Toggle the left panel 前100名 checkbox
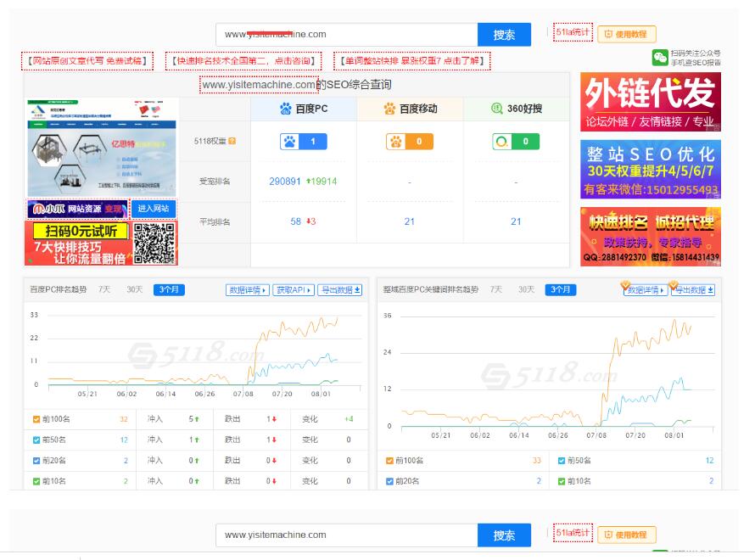755x560 pixels. coord(36,419)
